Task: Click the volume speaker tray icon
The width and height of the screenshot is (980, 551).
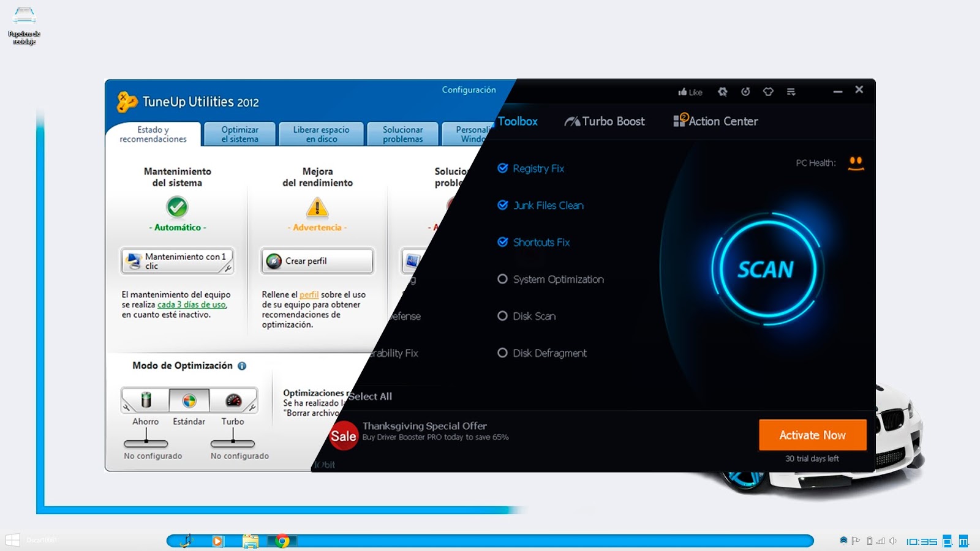Action: point(893,541)
